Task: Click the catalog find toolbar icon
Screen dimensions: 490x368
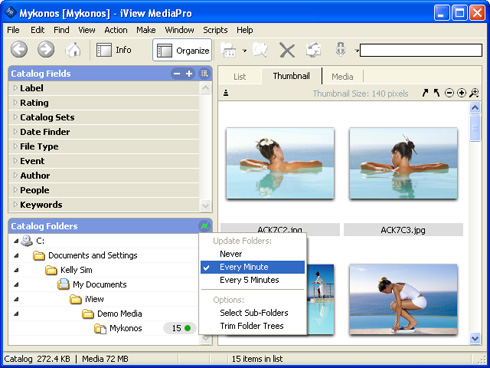Action: [x=260, y=50]
